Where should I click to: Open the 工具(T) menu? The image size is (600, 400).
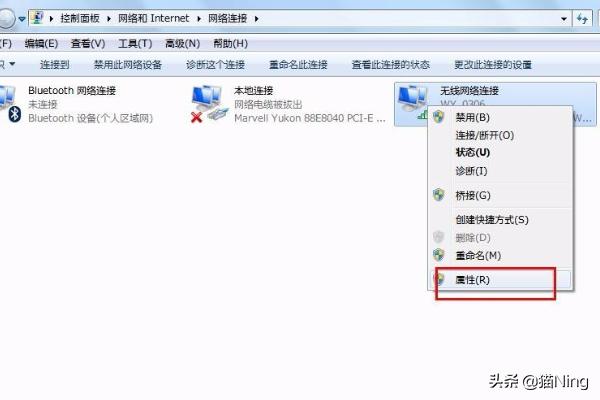(x=135, y=43)
